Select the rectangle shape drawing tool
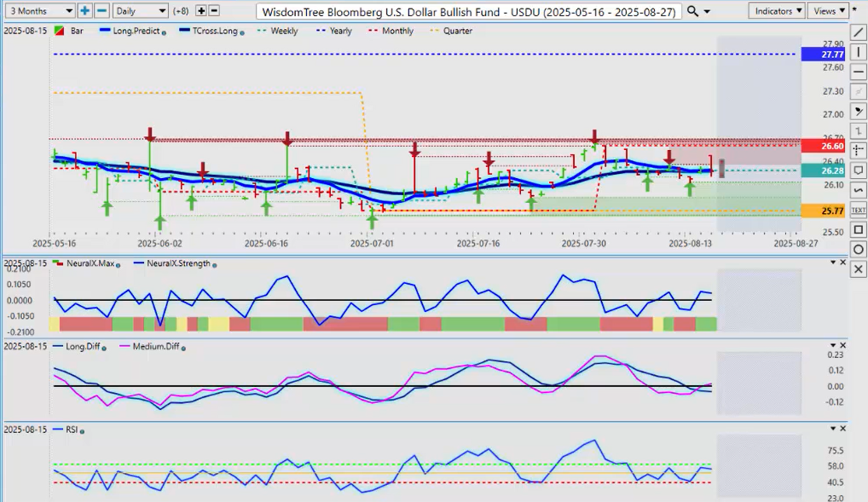868x502 pixels. 859,229
